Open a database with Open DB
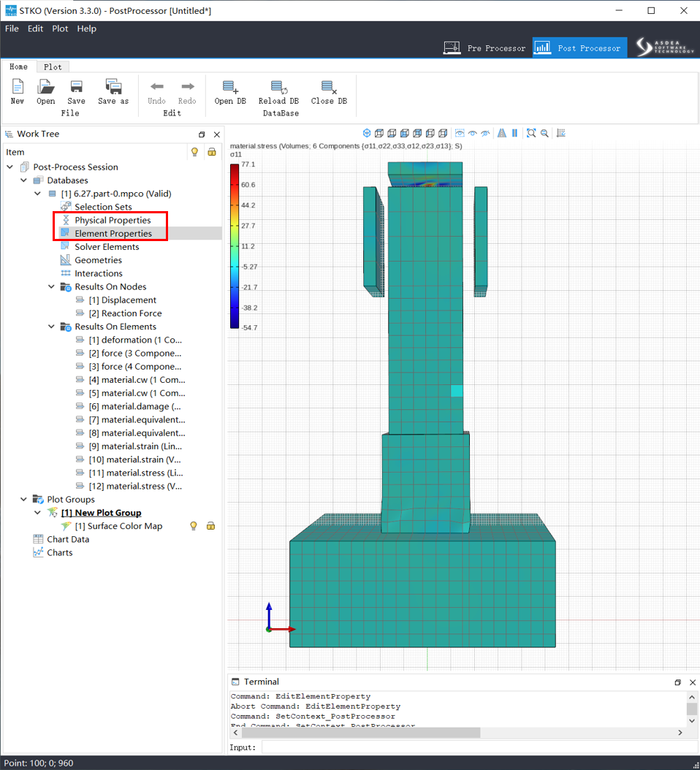700x770 pixels. (230, 87)
